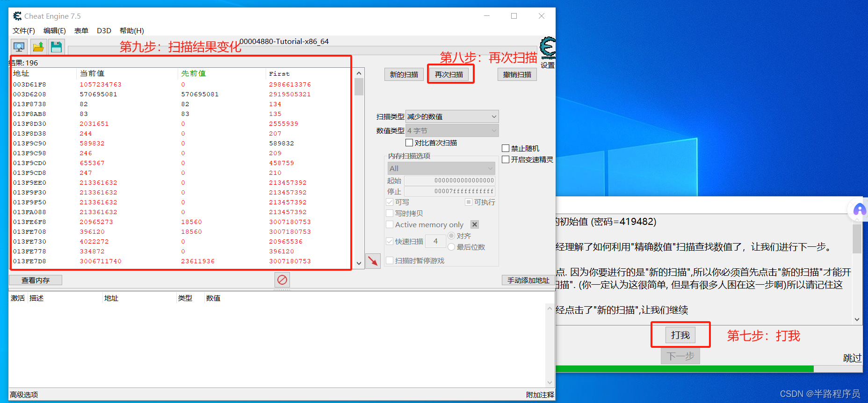Enable the 对比首次扫描 checkbox
868x403 pixels.
[x=409, y=143]
